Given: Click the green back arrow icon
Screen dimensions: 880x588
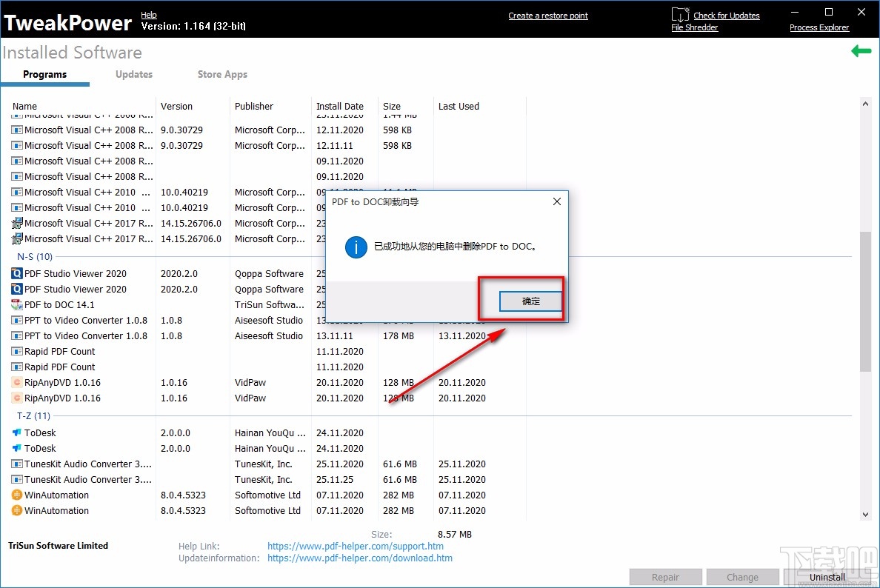Looking at the screenshot, I should [861, 52].
